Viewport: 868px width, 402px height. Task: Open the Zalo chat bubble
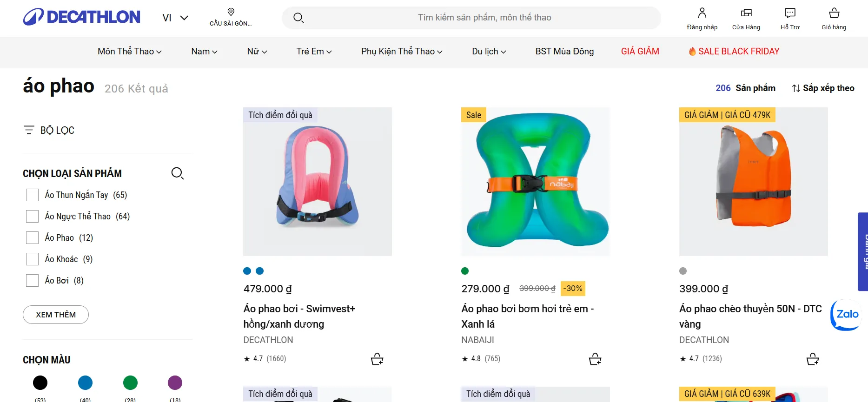(846, 315)
